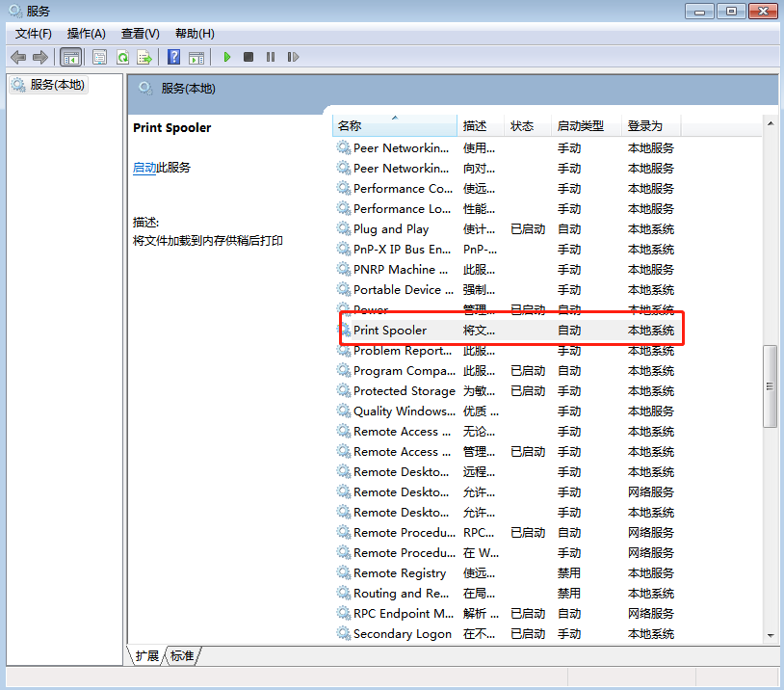The width and height of the screenshot is (784, 690).
Task: Click the Restart Service toolbar icon
Action: 290,57
